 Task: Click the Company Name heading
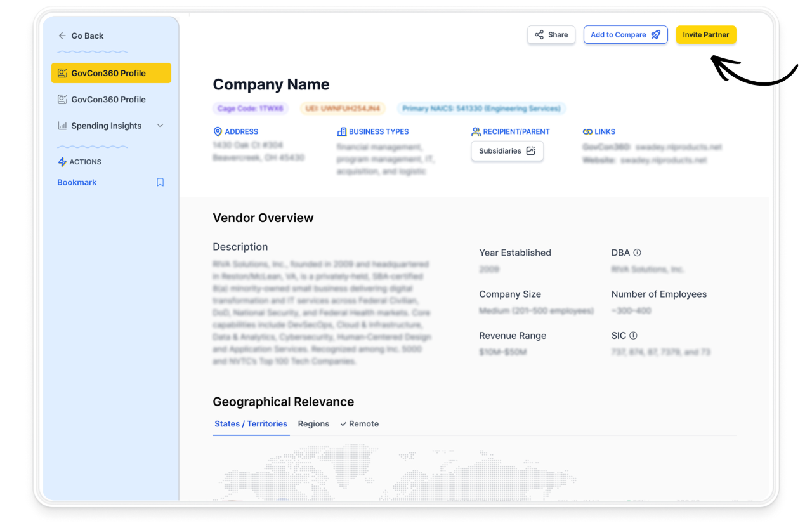coord(271,84)
